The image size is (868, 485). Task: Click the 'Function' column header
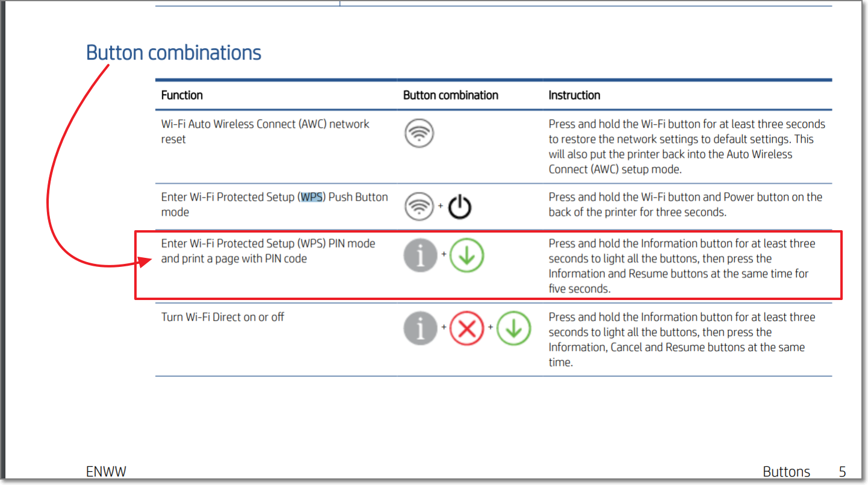[182, 95]
